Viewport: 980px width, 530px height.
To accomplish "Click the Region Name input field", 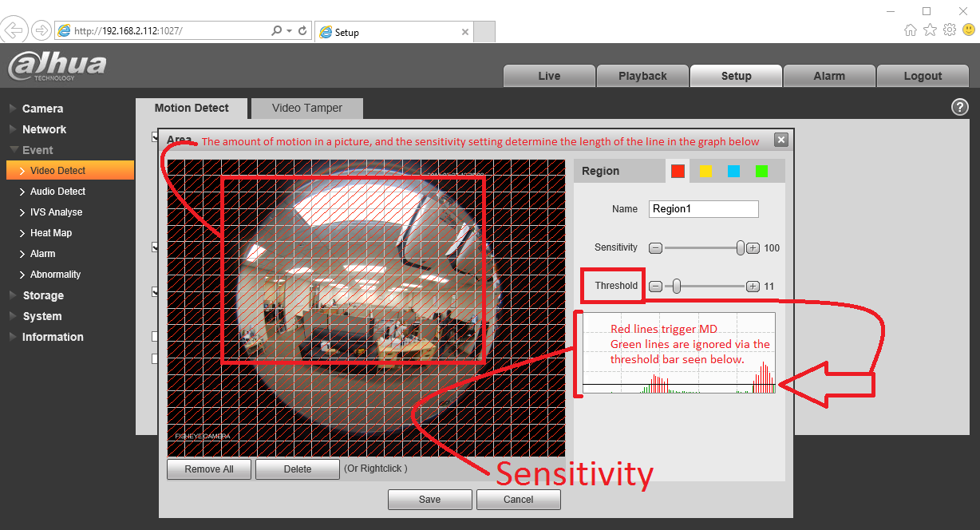I will tap(704, 209).
